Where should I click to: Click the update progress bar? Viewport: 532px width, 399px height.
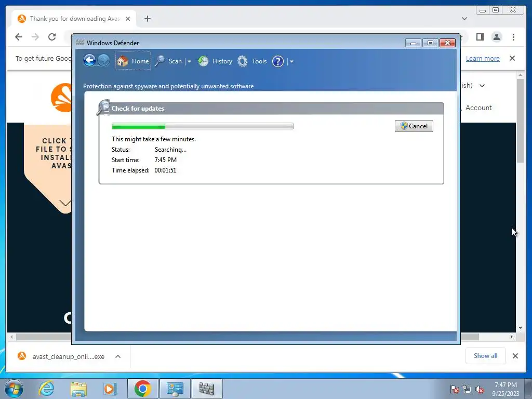(x=203, y=126)
